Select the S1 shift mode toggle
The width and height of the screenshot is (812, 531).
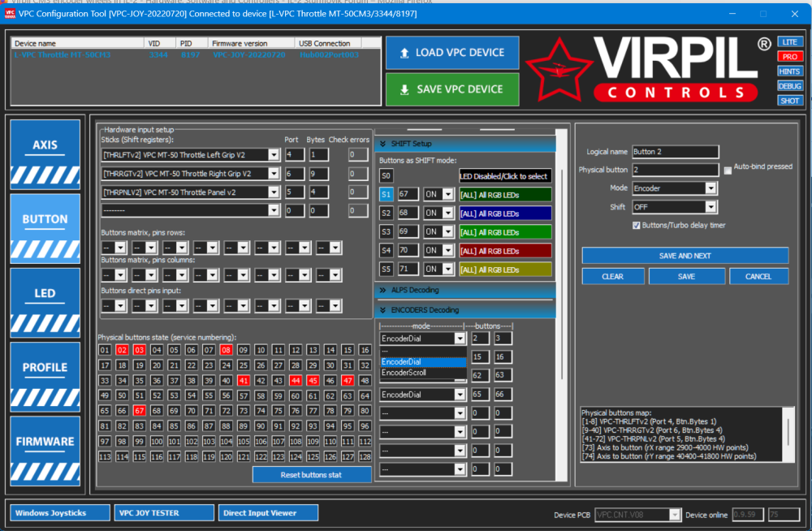pyautogui.click(x=387, y=195)
